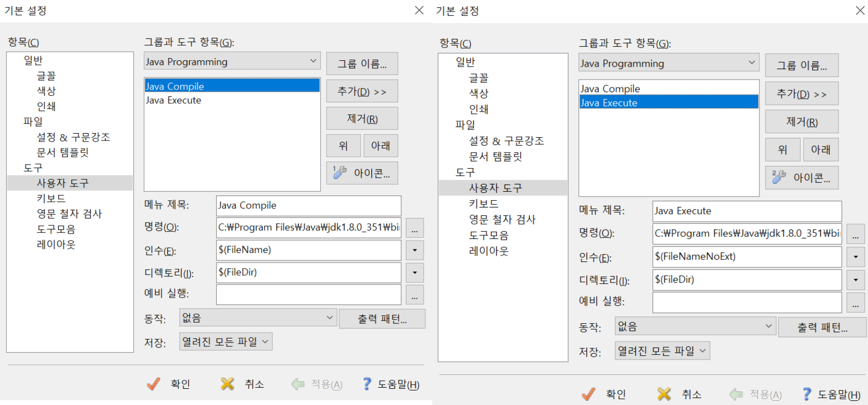Click 확인 checkmark button in left dialog
This screenshot has width=868, height=405.
tap(168, 385)
